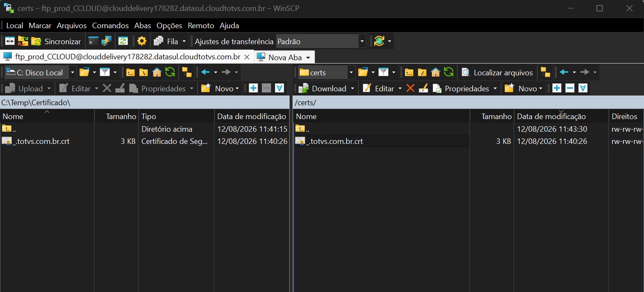Open the Arquivos menu

72,26
